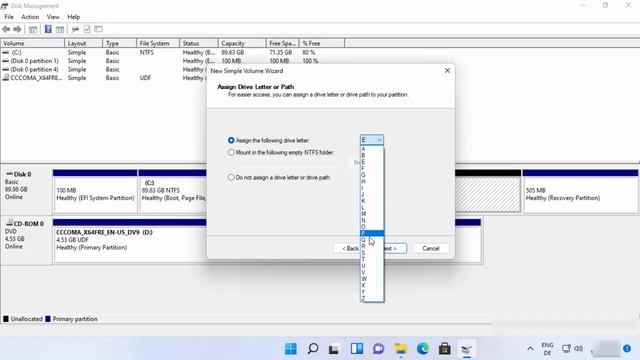Choose letter W in the drive letter list
The height and width of the screenshot is (360, 640).
(372, 279)
